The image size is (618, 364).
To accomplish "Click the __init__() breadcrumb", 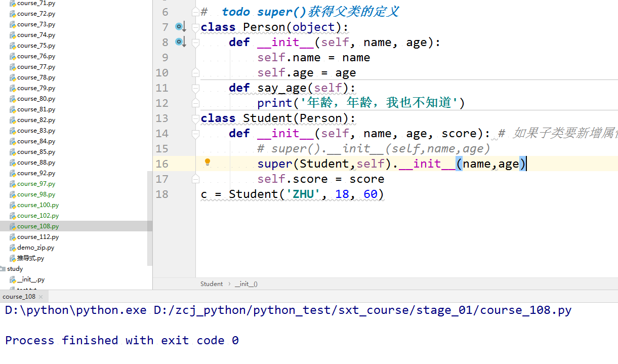I will coord(246,284).
